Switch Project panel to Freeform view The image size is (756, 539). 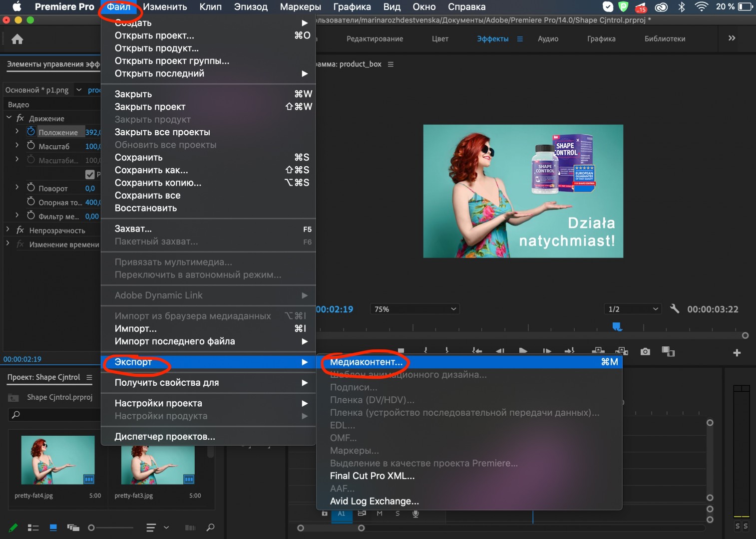coord(73,528)
